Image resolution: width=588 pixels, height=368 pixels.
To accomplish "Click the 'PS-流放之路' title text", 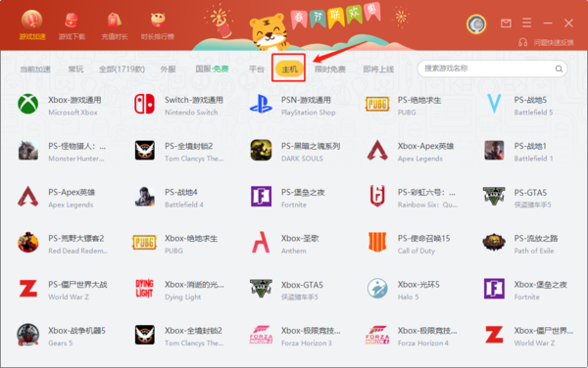I will (536, 239).
